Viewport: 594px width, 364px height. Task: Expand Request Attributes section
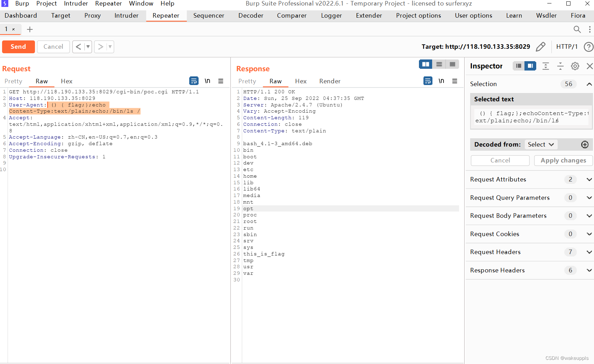589,179
